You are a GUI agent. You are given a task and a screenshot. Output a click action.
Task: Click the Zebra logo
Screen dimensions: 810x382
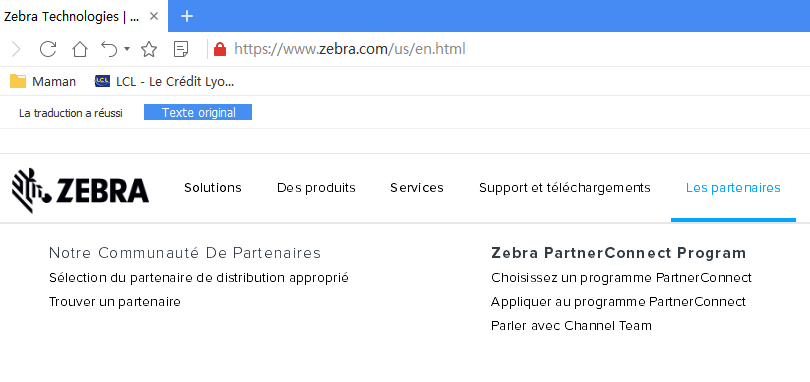(81, 190)
